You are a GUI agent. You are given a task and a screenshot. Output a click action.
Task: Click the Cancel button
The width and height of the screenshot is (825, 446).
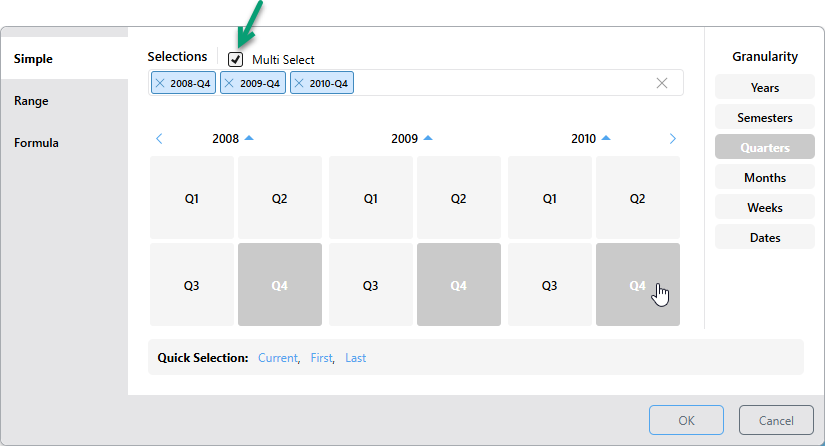(x=776, y=420)
